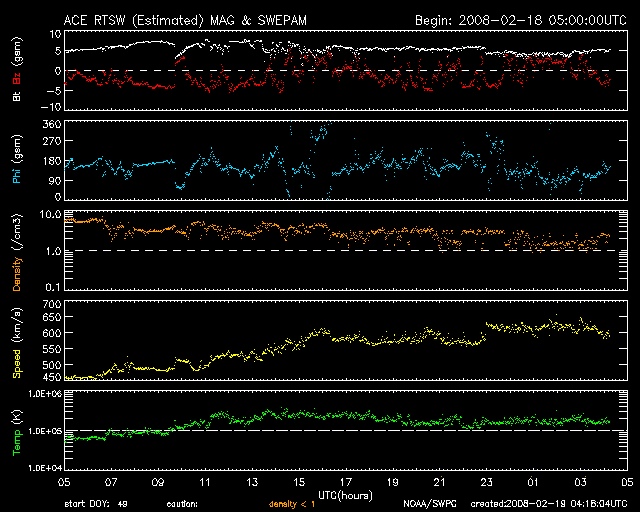
Task: Click the "650" tick on the Speed axis
Action: 52,317
